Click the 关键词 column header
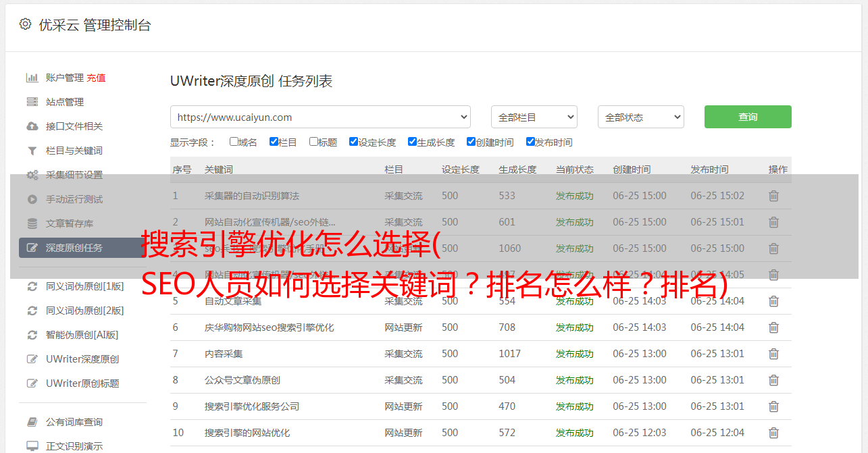This screenshot has width=868, height=453. 219,169
